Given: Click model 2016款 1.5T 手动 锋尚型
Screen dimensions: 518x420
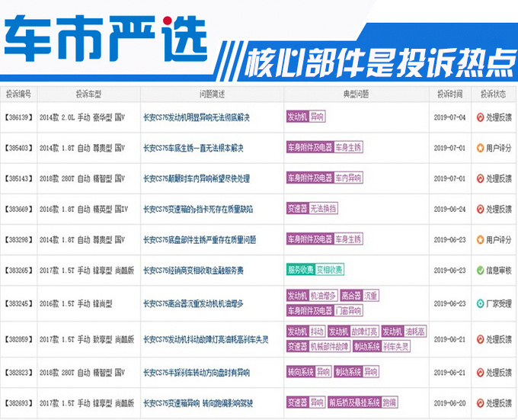Looking at the screenshot, I should pos(75,303).
